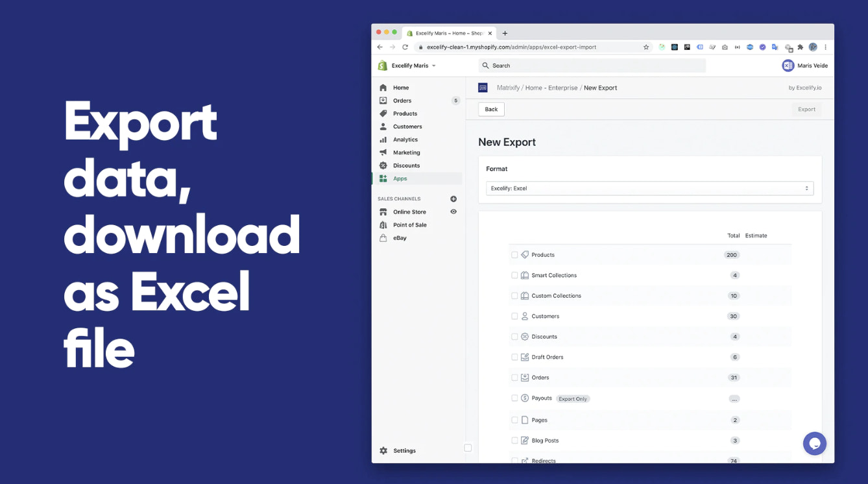View Online Store with eye icon
The height and width of the screenshot is (484, 868).
[x=453, y=212]
